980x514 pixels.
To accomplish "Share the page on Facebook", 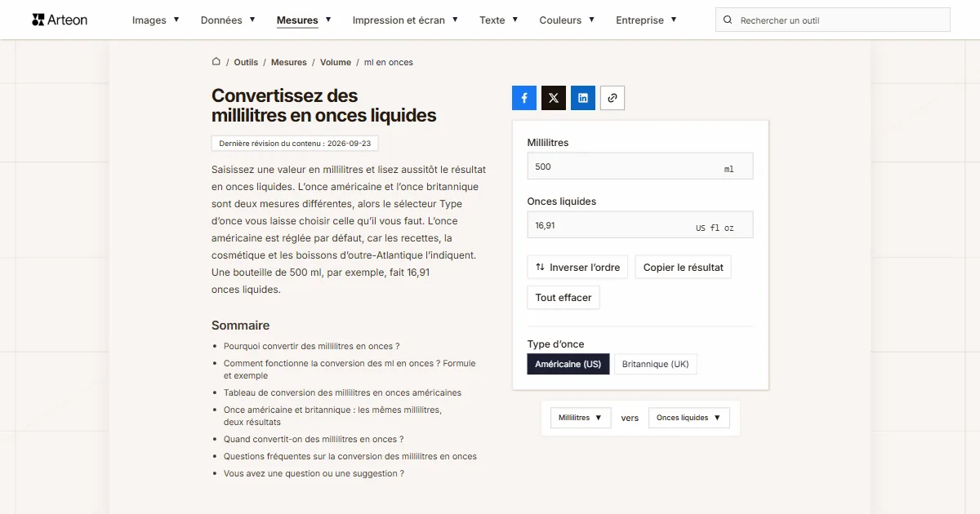I will coord(524,98).
